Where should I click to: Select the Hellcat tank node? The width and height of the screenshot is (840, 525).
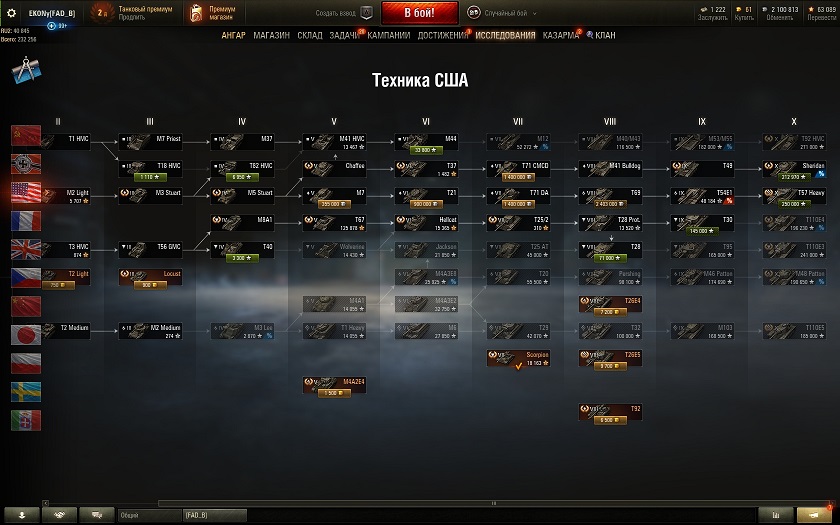(x=426, y=223)
